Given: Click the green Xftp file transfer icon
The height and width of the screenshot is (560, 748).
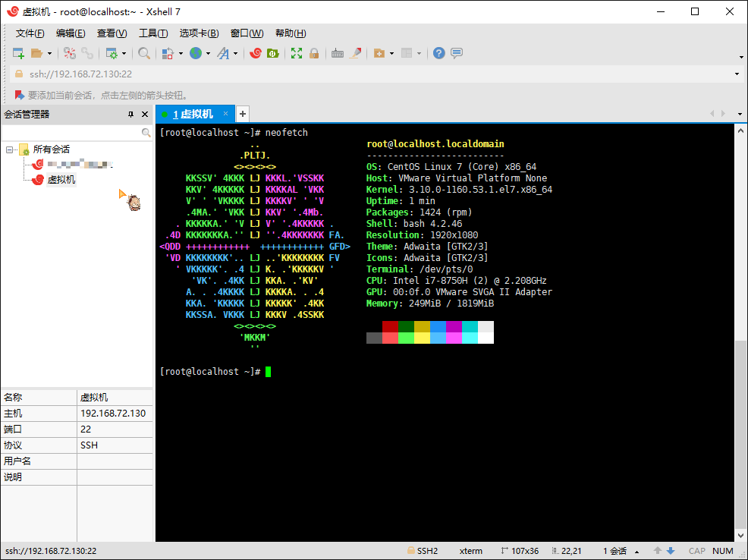Looking at the screenshot, I should pos(272,53).
